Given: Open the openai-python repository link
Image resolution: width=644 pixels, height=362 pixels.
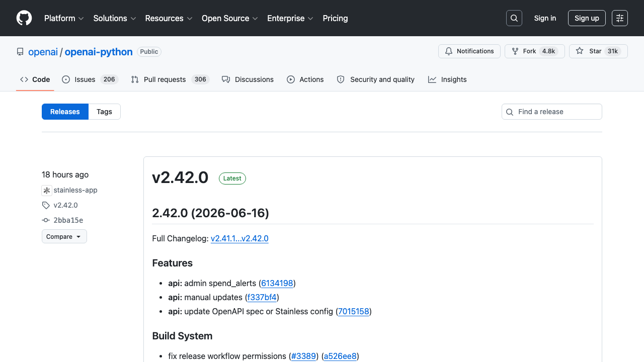Looking at the screenshot, I should [99, 52].
